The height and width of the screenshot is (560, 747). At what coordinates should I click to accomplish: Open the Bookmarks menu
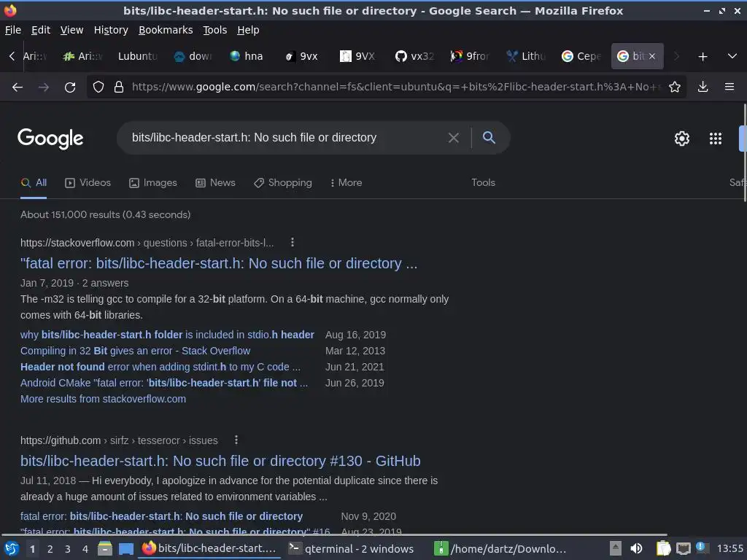coord(166,30)
